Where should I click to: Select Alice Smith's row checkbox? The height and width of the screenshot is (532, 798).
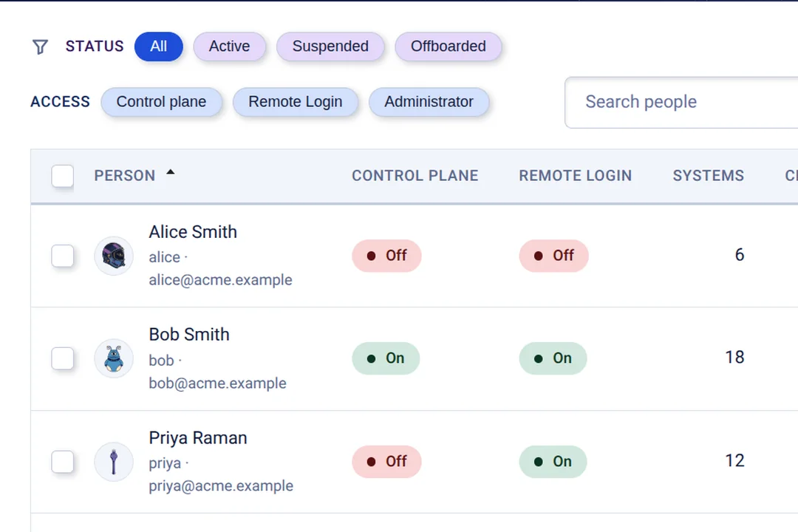click(63, 256)
